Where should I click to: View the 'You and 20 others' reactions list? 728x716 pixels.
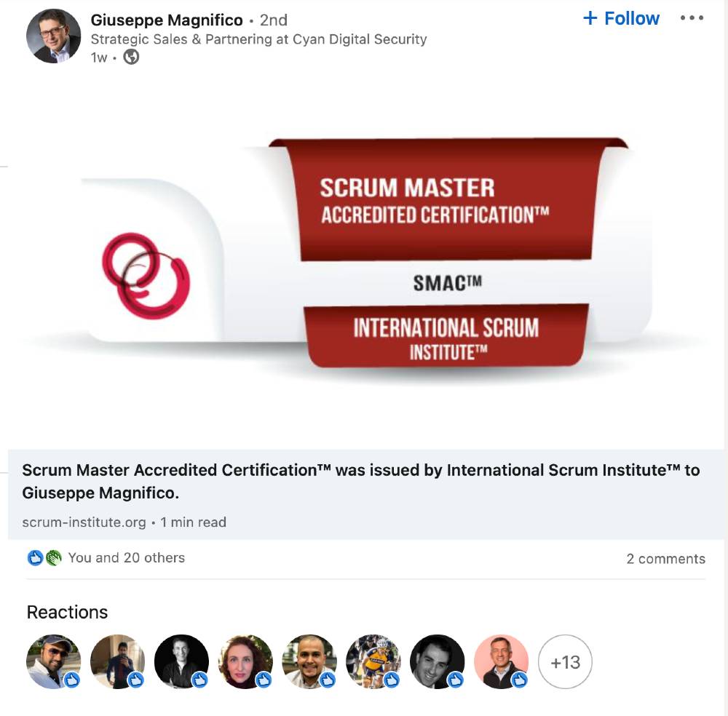point(126,557)
